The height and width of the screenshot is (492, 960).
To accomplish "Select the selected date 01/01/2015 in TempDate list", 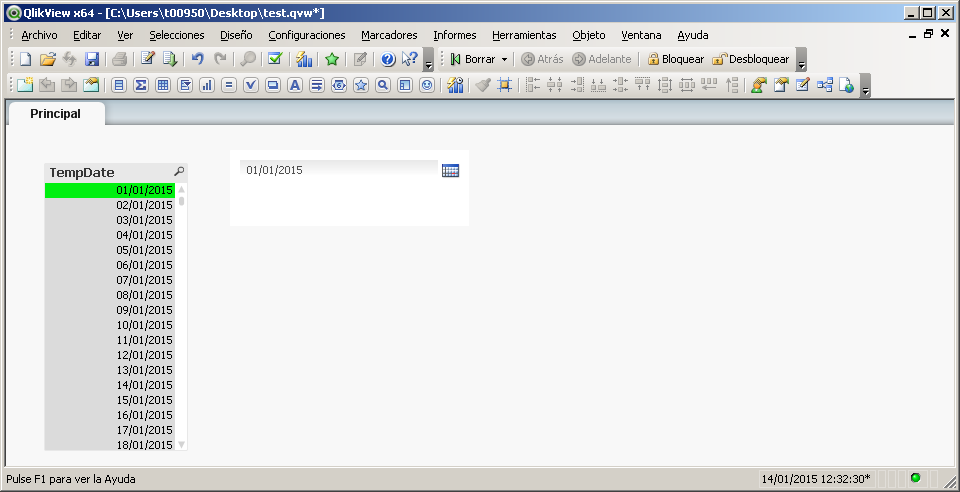I will coord(110,190).
